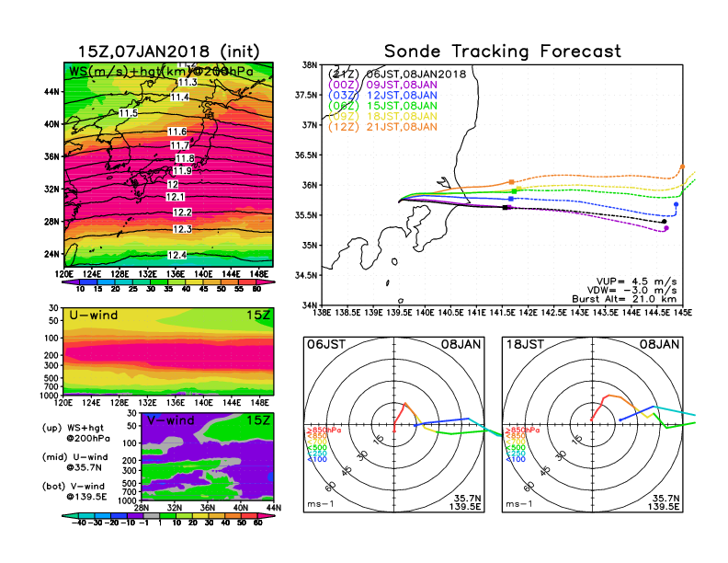Click the 12.2 height contour label
Viewport: 728px width, 563px height.
coord(182,213)
